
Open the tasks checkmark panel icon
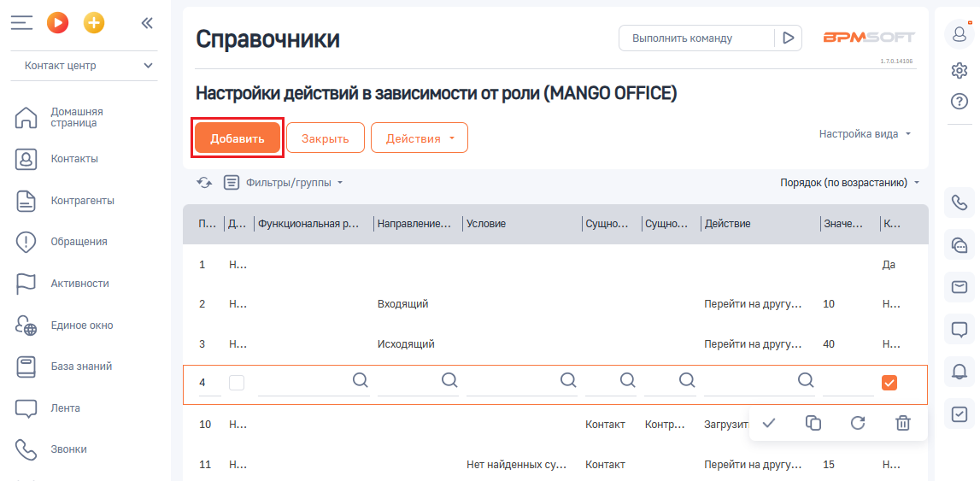pyautogui.click(x=959, y=414)
